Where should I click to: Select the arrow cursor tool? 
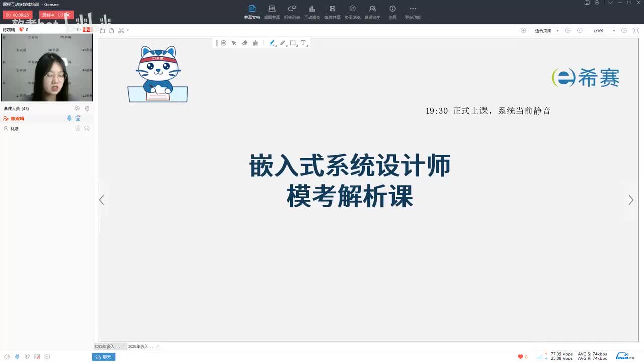[234, 43]
